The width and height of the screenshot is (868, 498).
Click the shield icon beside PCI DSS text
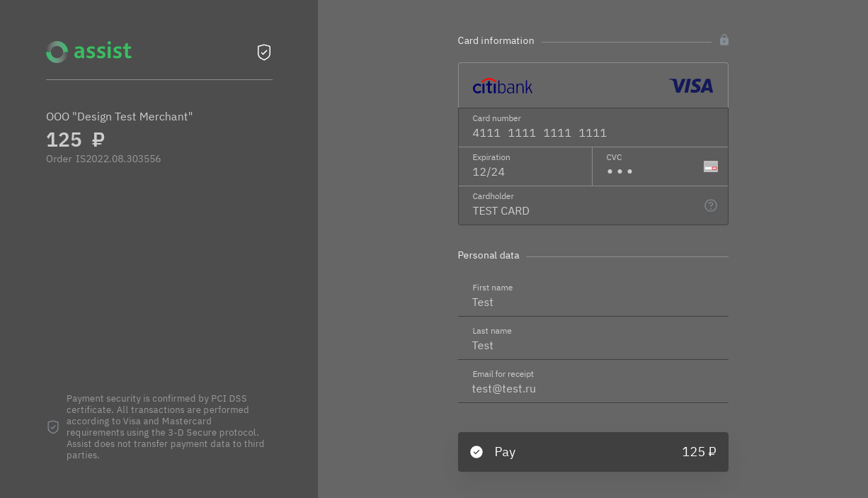pyautogui.click(x=53, y=427)
